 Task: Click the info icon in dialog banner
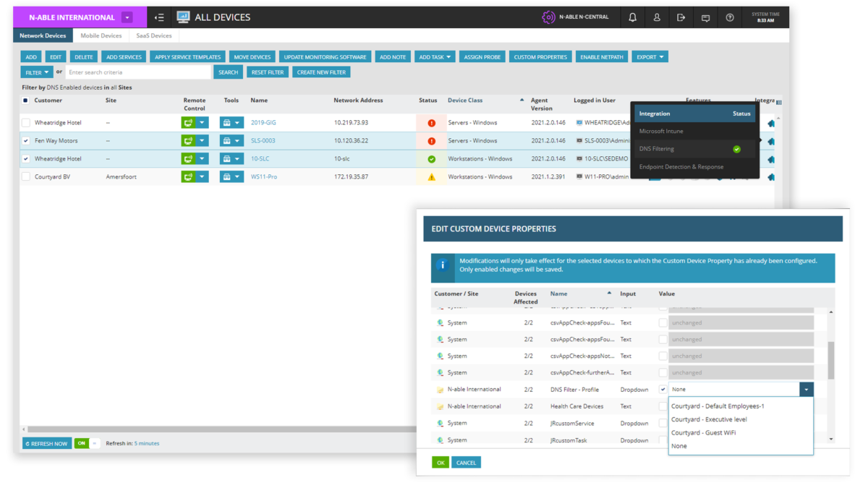[x=443, y=265]
